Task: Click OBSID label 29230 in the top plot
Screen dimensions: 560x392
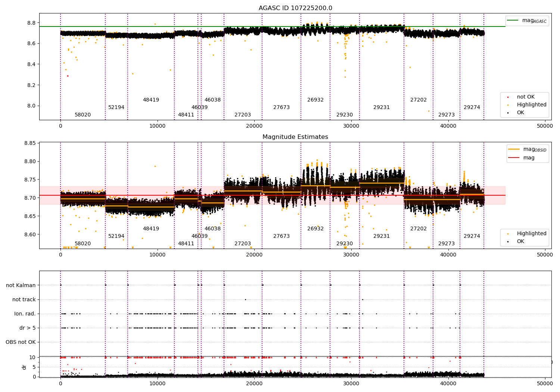Action: 345,115
